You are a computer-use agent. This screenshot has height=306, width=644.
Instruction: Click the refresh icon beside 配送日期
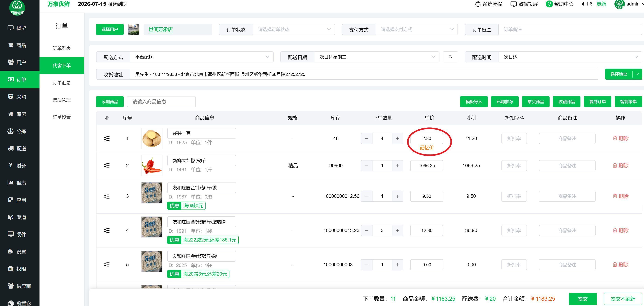click(x=450, y=57)
